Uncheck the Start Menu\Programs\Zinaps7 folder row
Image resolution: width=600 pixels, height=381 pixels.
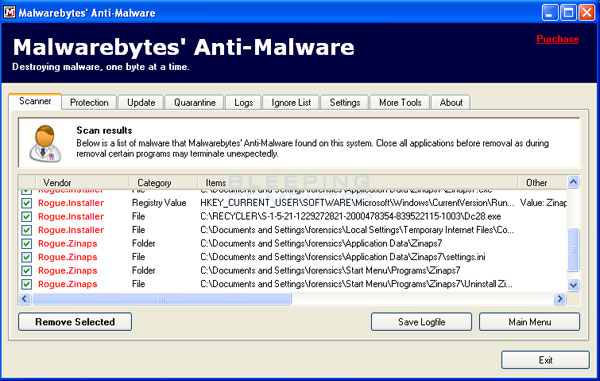26,271
